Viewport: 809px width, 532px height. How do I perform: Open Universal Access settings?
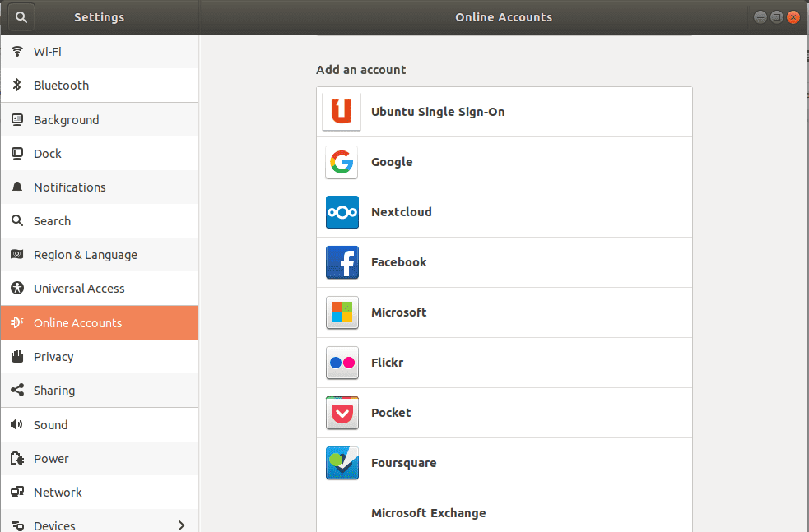click(79, 289)
